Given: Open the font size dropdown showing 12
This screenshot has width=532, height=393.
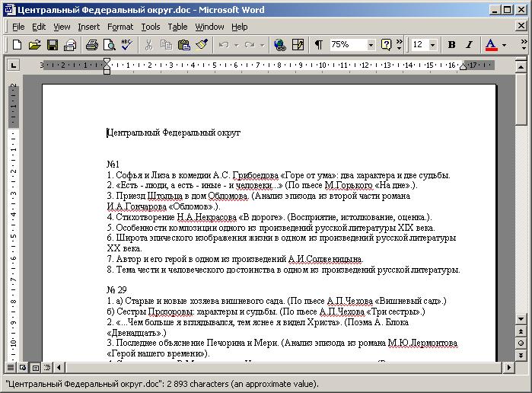Looking at the screenshot, I should [x=433, y=45].
